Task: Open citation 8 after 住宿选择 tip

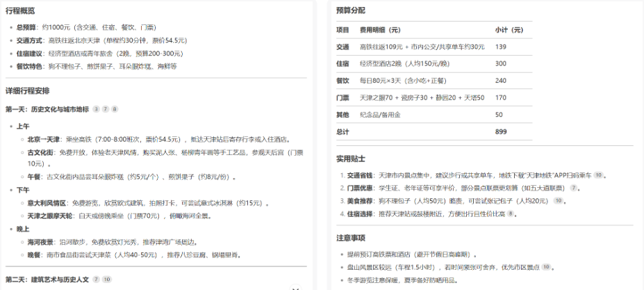Action: point(511,214)
